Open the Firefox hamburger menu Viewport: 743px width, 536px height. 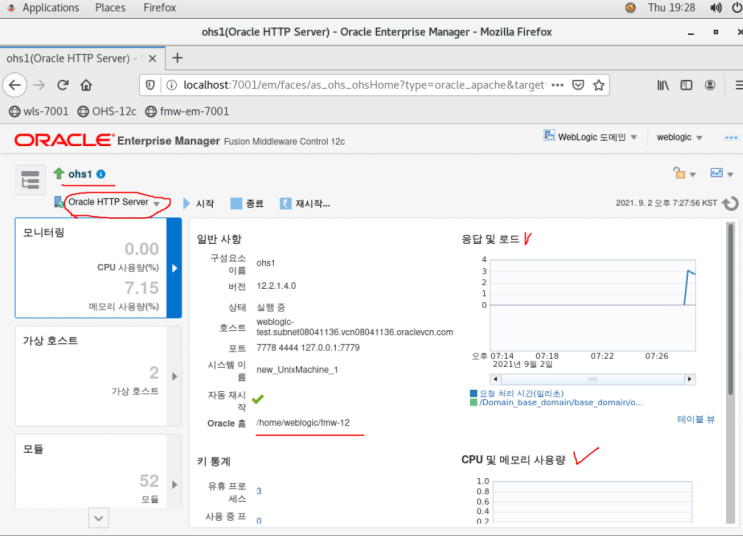coord(738,85)
